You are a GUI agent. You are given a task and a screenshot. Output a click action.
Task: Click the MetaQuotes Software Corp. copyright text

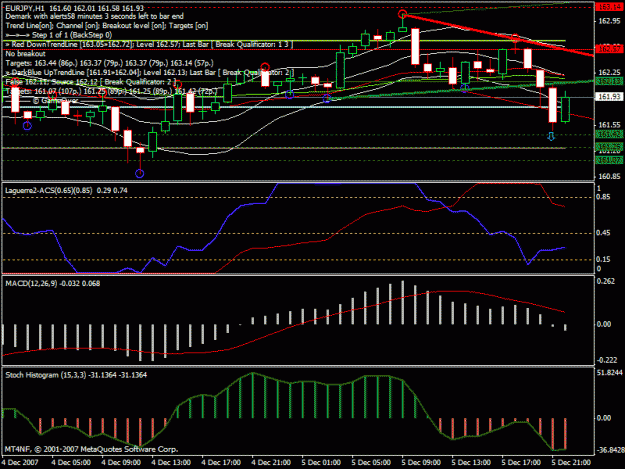[x=91, y=449]
